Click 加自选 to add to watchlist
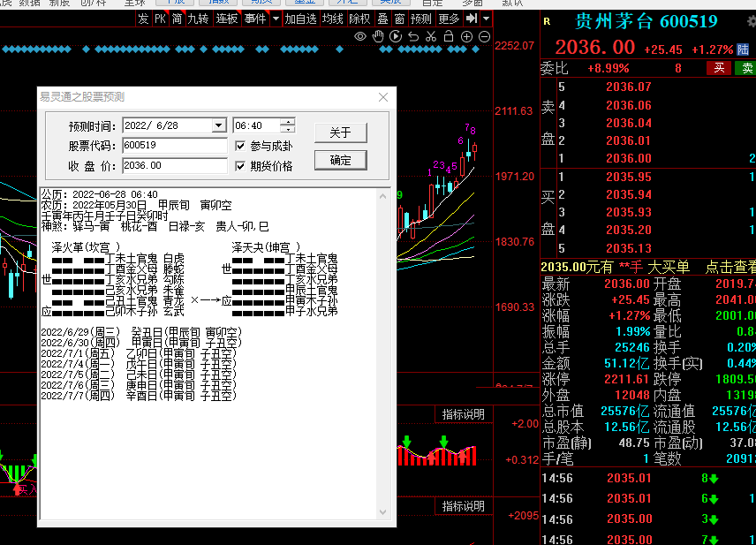The height and width of the screenshot is (545, 756). click(x=300, y=19)
